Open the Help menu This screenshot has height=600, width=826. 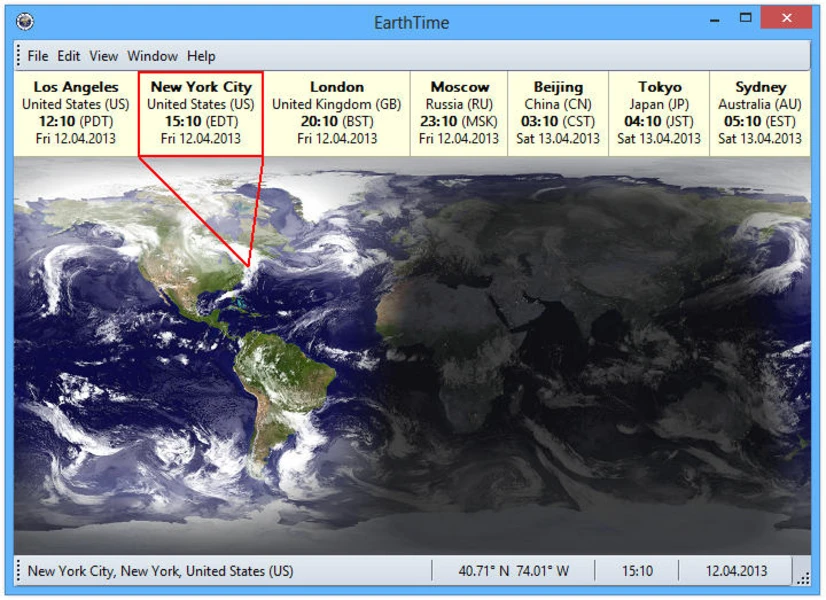(x=200, y=56)
